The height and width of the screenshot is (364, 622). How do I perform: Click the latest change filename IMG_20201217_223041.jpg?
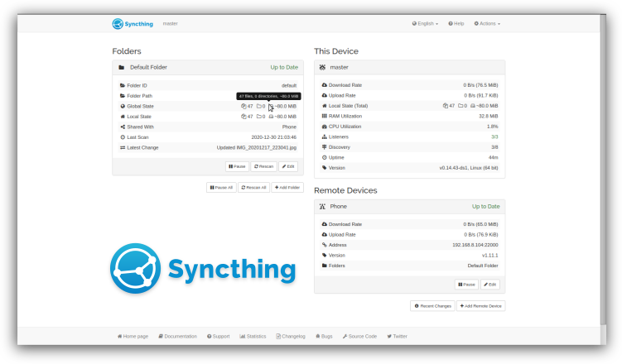coord(267,147)
